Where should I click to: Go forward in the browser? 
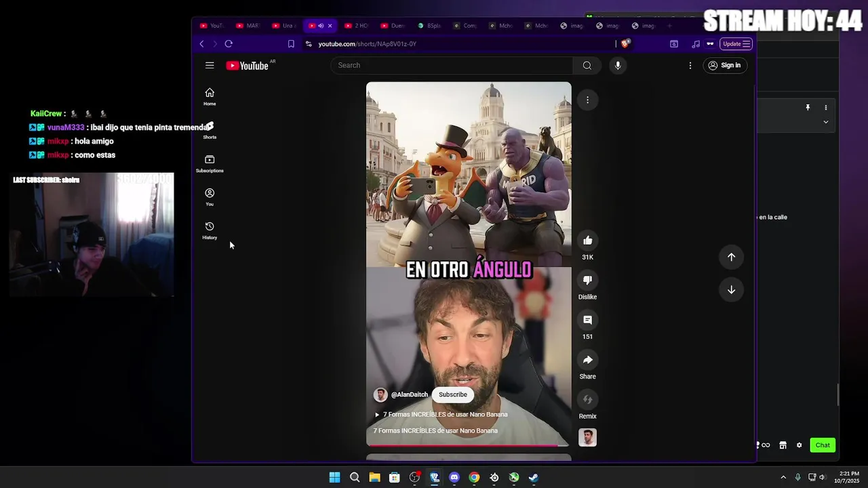coord(215,43)
